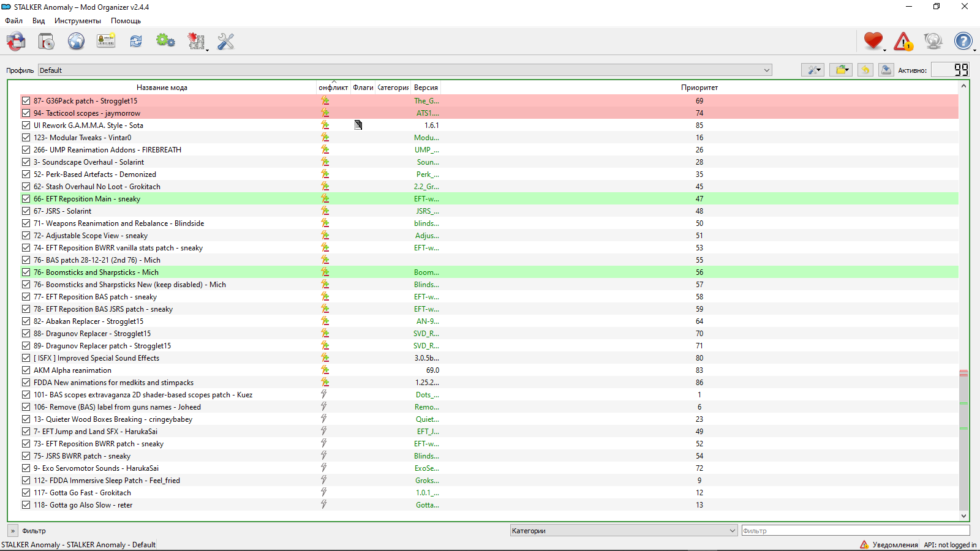Screen dimensions: 980x551
Task: Sort by Флаги column header
Action: 363,88
